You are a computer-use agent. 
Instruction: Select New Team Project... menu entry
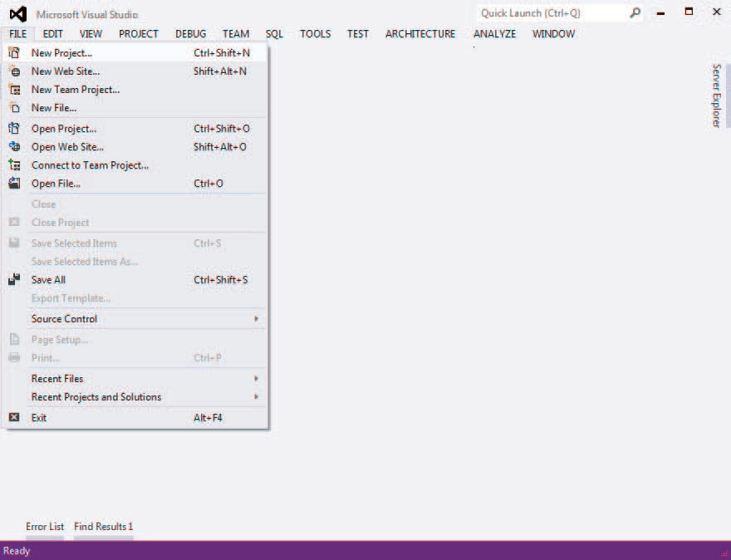click(x=135, y=90)
